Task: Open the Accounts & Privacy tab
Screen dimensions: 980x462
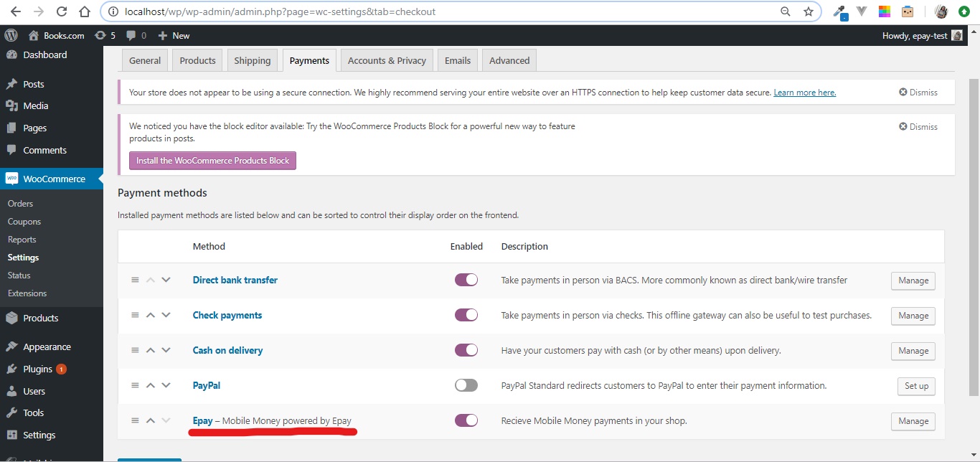Action: coord(387,60)
